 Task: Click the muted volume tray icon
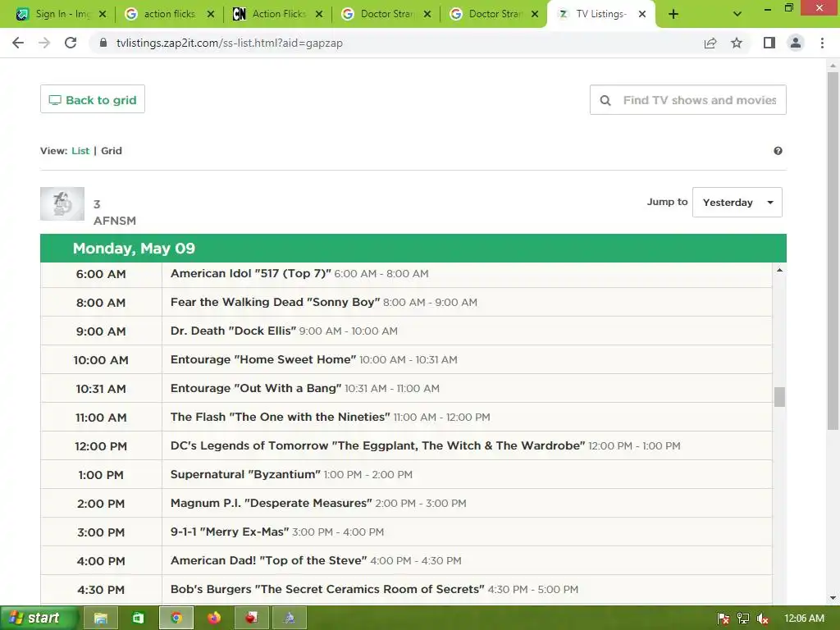point(763,619)
